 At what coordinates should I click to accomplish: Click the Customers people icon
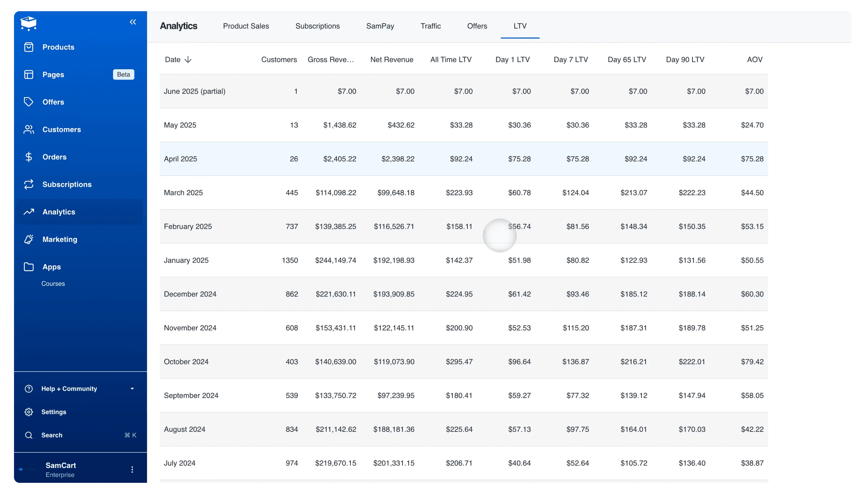pyautogui.click(x=29, y=129)
